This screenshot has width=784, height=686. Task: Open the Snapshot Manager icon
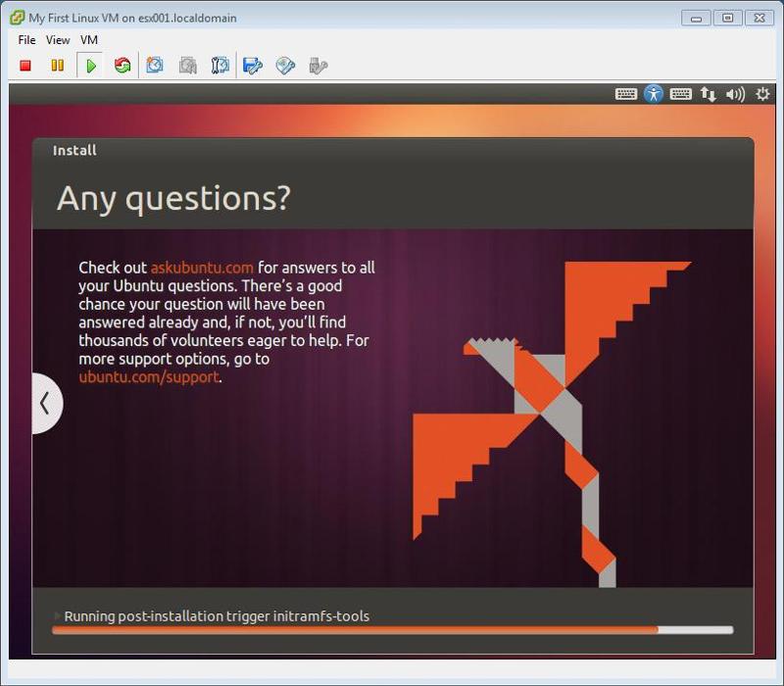220,66
